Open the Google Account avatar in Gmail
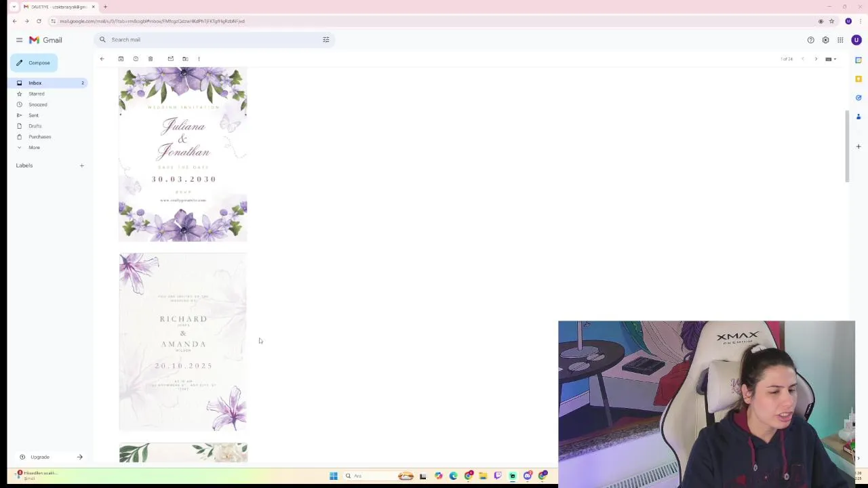The image size is (868, 488). (x=856, y=40)
